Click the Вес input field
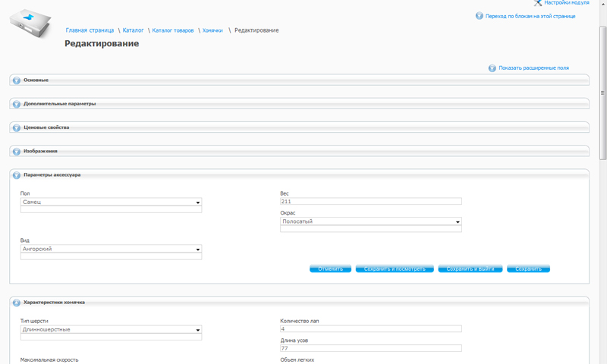The image size is (607, 364). point(370,202)
